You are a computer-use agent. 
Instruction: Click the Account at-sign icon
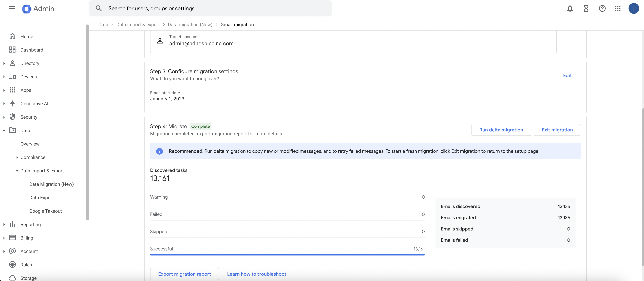[x=12, y=251]
